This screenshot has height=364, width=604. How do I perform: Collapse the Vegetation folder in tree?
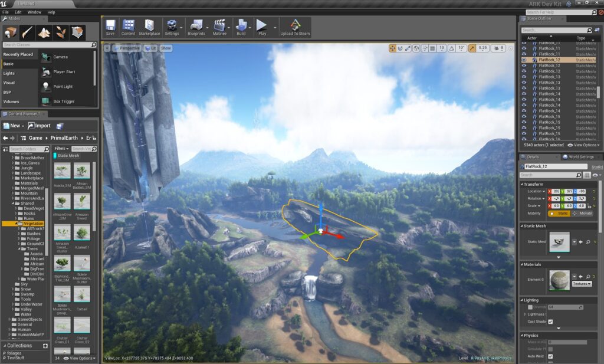[16, 224]
